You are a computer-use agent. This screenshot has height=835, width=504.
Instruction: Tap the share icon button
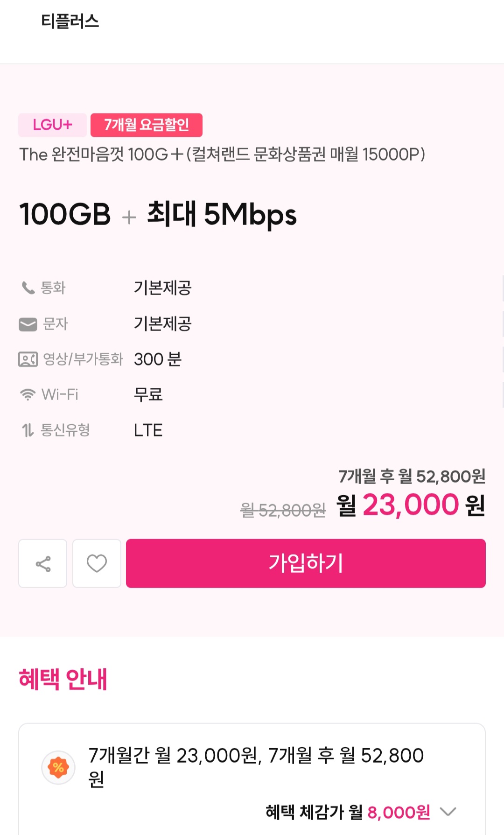click(x=43, y=563)
